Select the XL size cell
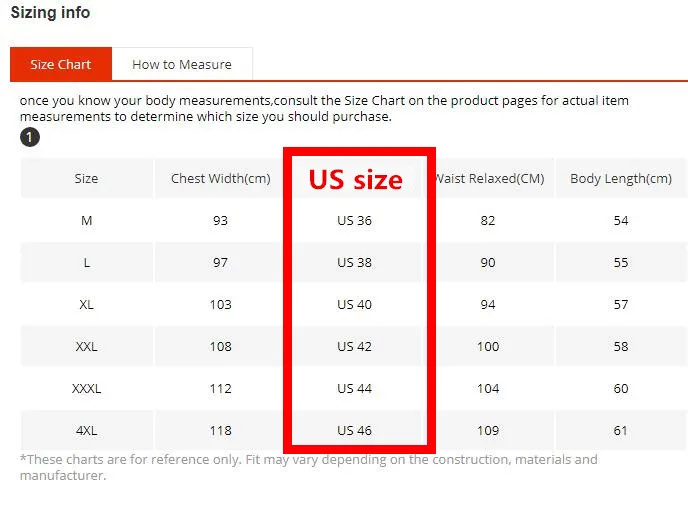The width and height of the screenshot is (688, 517). click(86, 304)
